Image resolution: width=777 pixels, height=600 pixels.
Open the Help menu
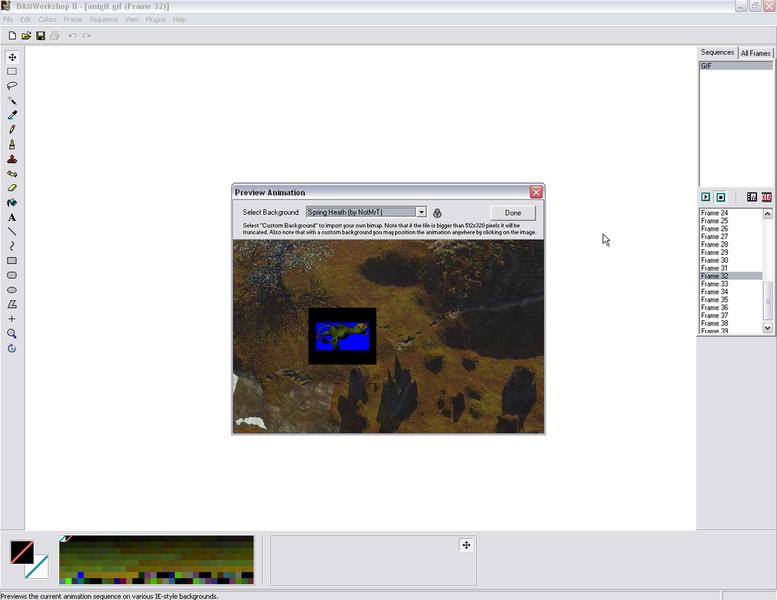tap(179, 19)
